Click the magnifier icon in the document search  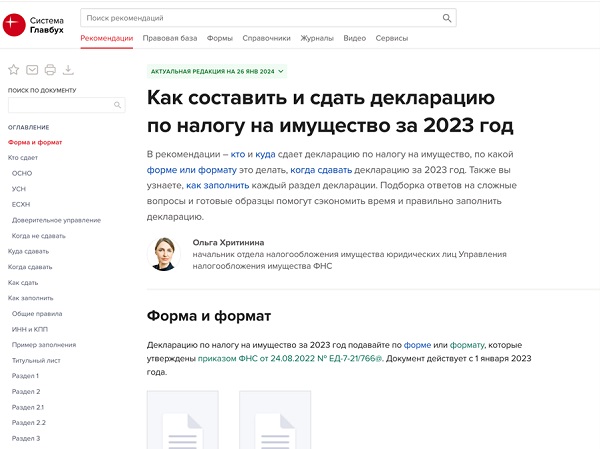tap(119, 105)
